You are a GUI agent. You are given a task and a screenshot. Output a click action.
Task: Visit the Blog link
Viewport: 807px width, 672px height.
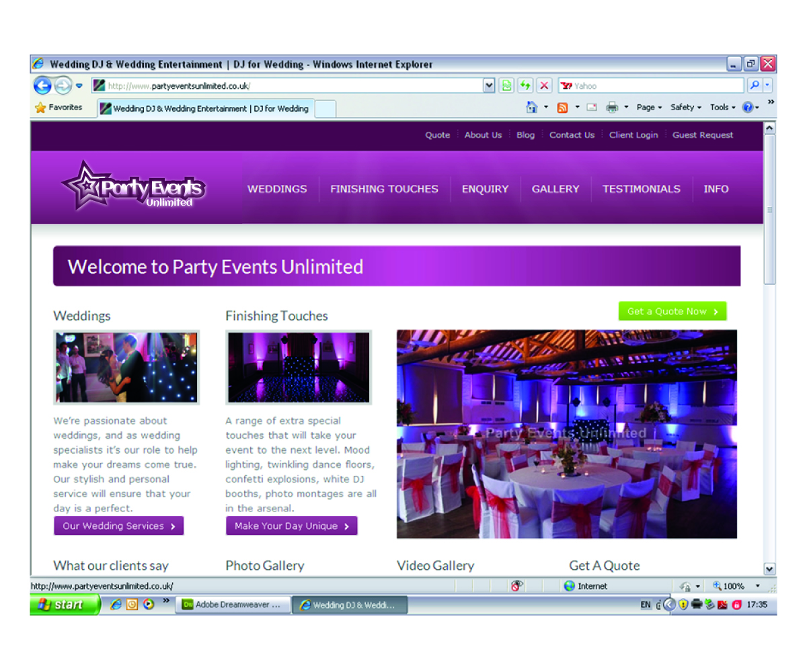[x=525, y=135]
